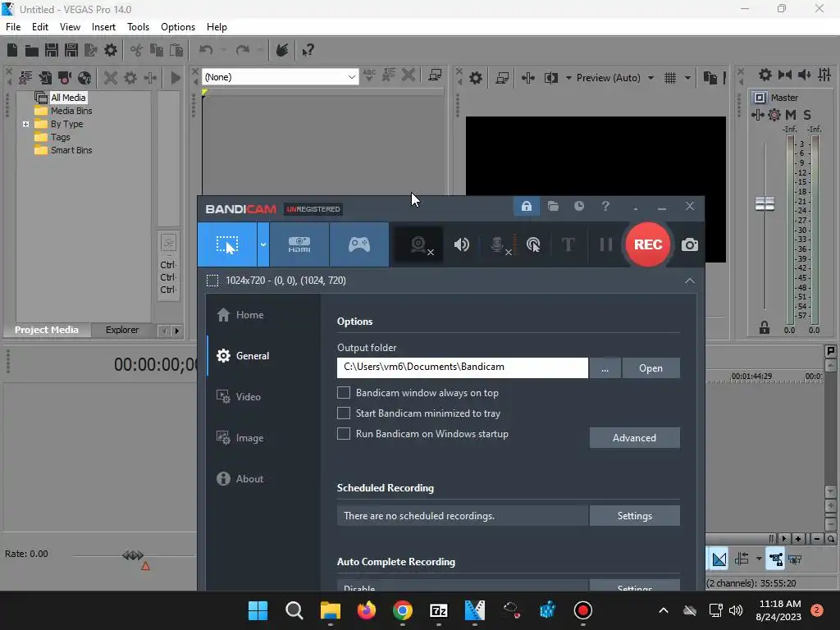Open the Bandicam output folder icon in title bar
This screenshot has height=630, width=840.
[553, 206]
